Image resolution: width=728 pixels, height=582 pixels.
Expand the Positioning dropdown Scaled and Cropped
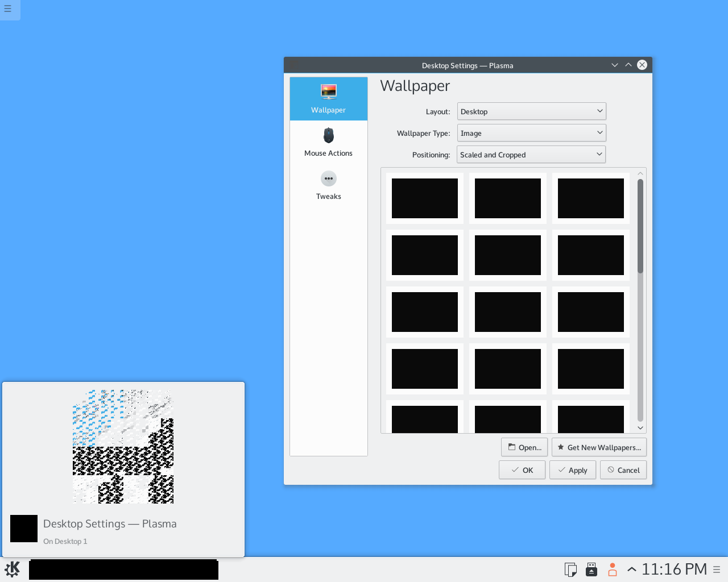click(x=531, y=155)
